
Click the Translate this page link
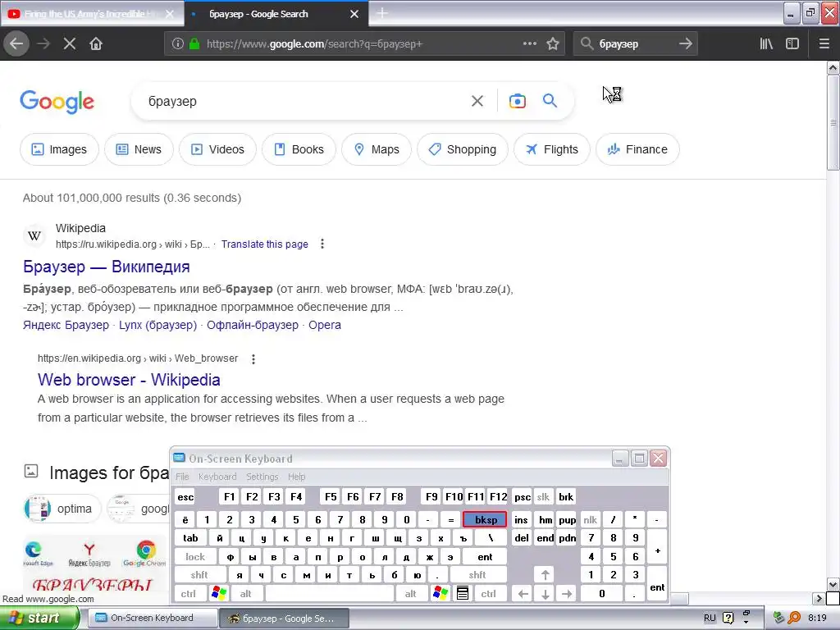pos(265,244)
